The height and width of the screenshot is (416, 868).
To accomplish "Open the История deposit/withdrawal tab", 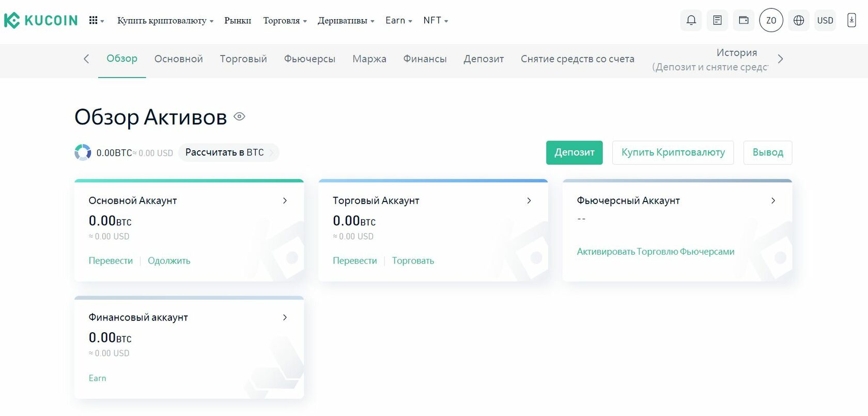I will pos(710,59).
